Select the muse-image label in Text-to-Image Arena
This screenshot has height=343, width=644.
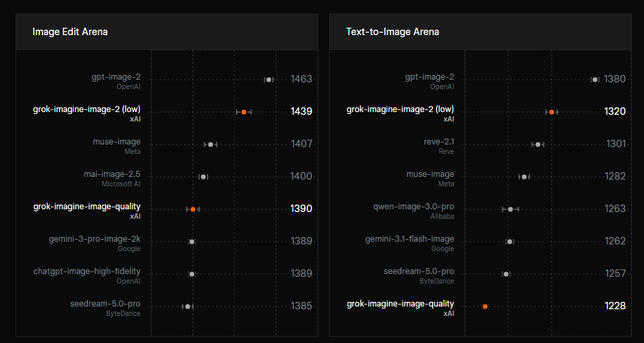coord(430,174)
